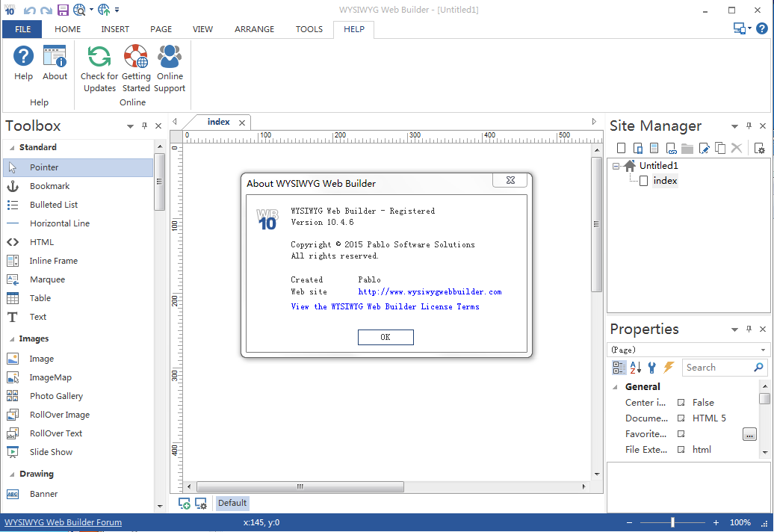Image resolution: width=774 pixels, height=532 pixels.
Task: Show events using the lightning bolt icon
Action: coord(669,368)
